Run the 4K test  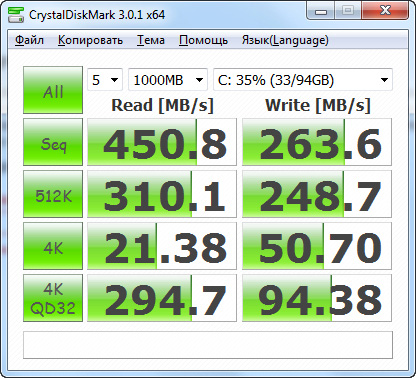(53, 246)
